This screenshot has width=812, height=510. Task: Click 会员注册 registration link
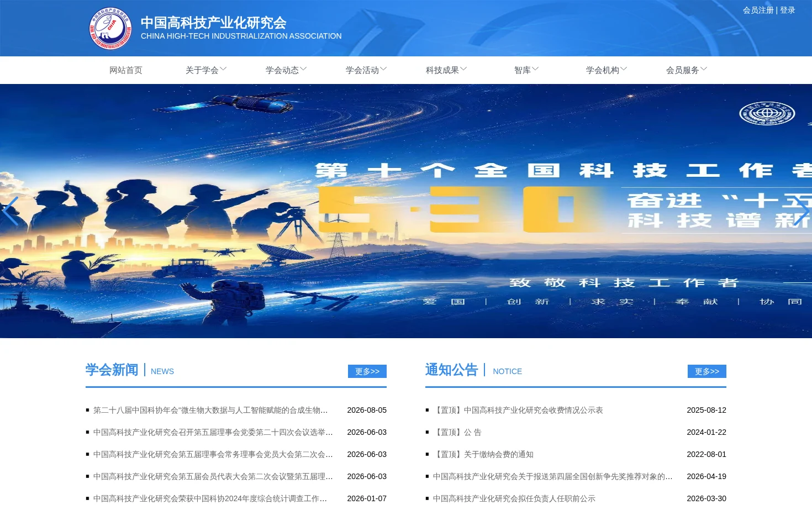[758, 10]
